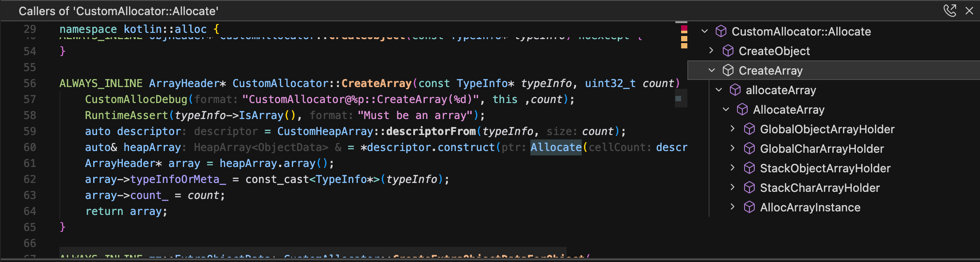The width and height of the screenshot is (980, 262).
Task: Click the red marker in the overview ruler
Action: (684, 29)
